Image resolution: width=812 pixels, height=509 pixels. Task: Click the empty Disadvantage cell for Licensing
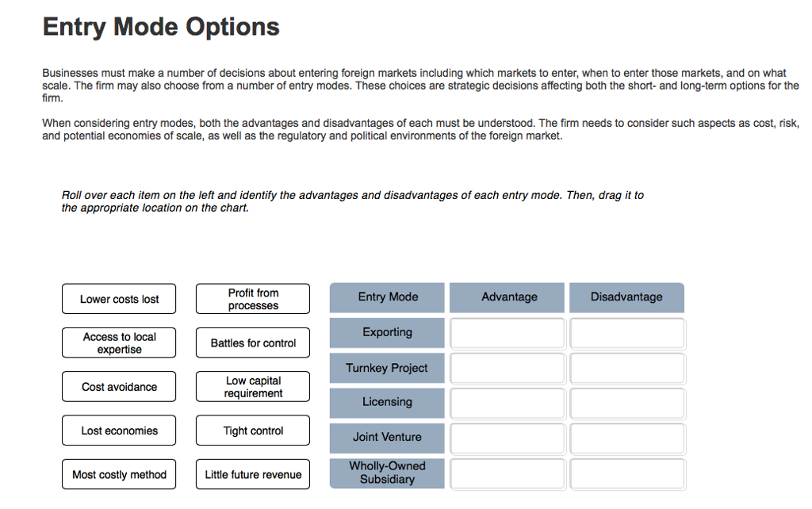626,403
